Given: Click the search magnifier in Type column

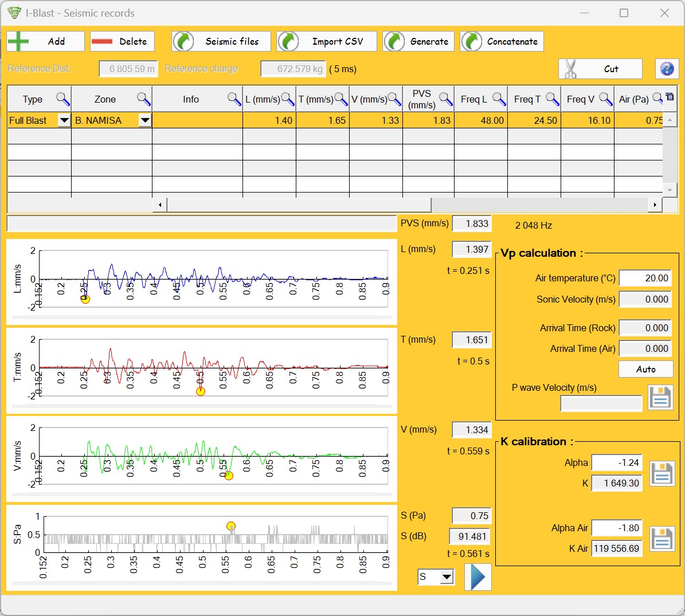Looking at the screenshot, I should click(63, 99).
